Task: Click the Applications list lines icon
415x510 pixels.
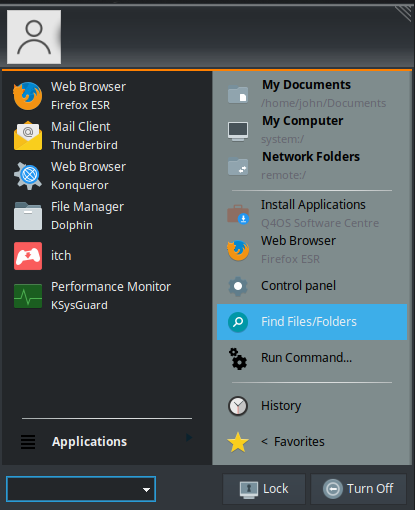Action: [28, 442]
